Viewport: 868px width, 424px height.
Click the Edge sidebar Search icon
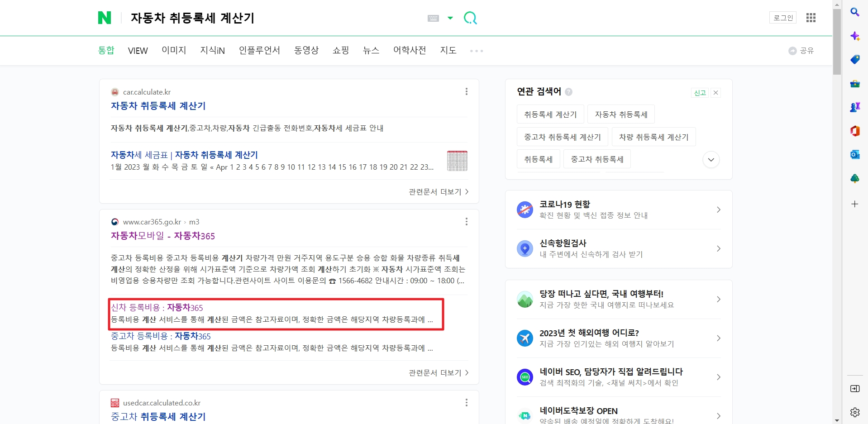click(854, 12)
